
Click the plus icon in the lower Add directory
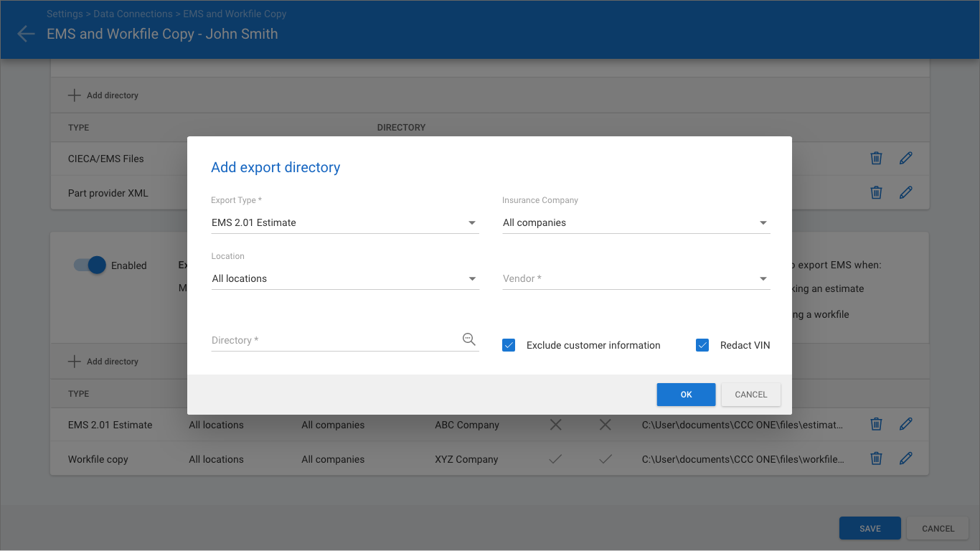point(74,362)
